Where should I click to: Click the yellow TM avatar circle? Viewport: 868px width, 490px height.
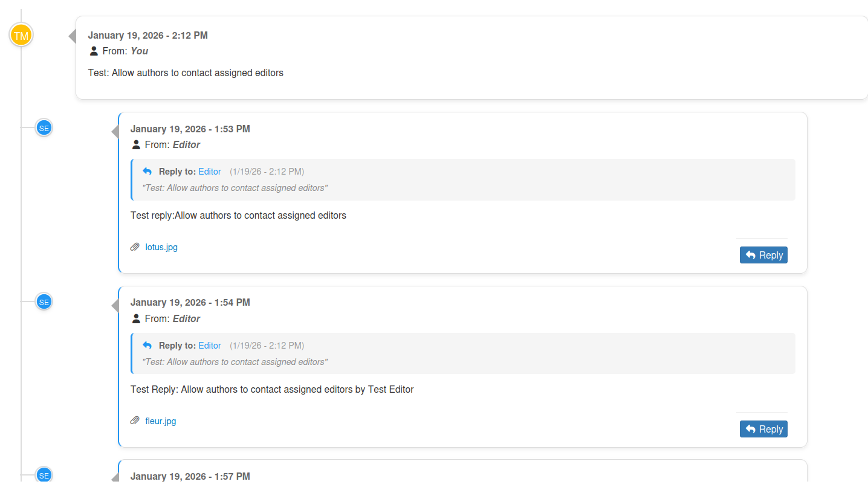[x=21, y=35]
